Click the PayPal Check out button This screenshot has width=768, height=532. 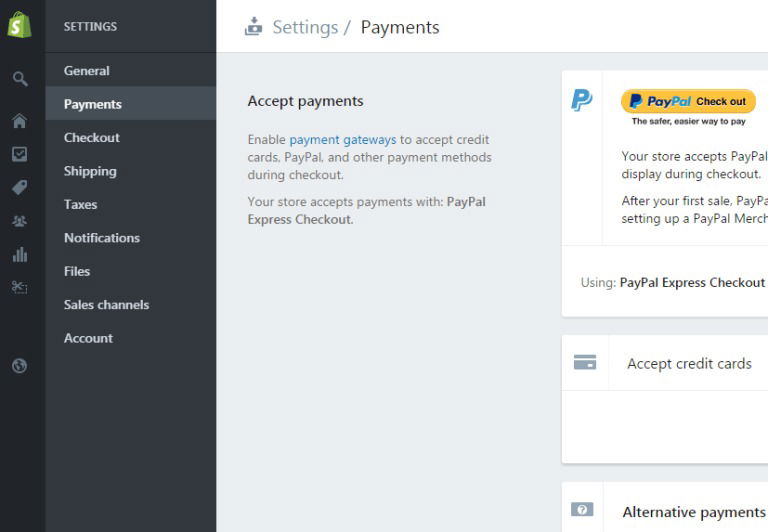[688, 101]
